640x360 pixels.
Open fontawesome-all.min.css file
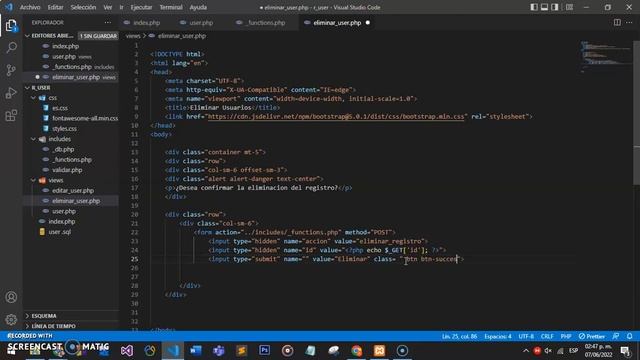85,118
